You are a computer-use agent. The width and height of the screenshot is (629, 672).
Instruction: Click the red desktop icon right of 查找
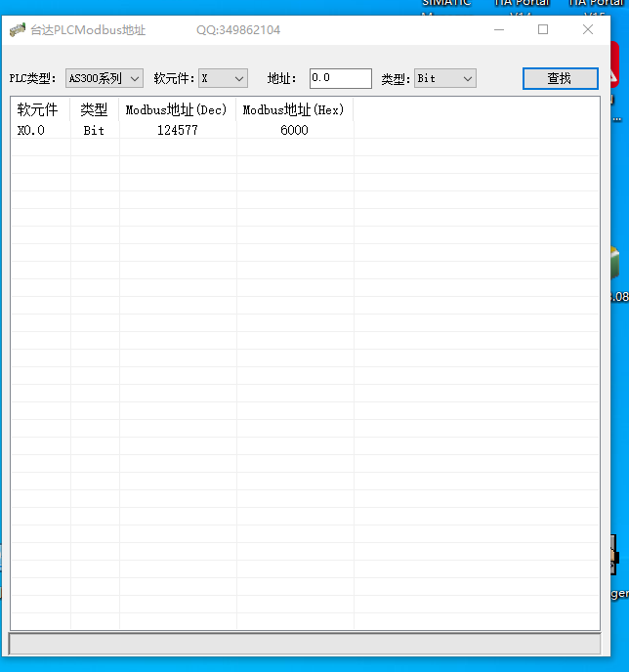(x=615, y=78)
